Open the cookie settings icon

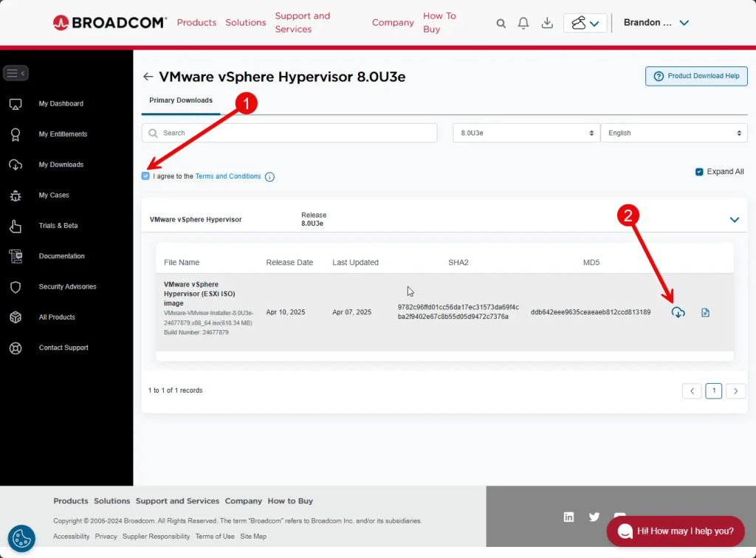coord(21,537)
